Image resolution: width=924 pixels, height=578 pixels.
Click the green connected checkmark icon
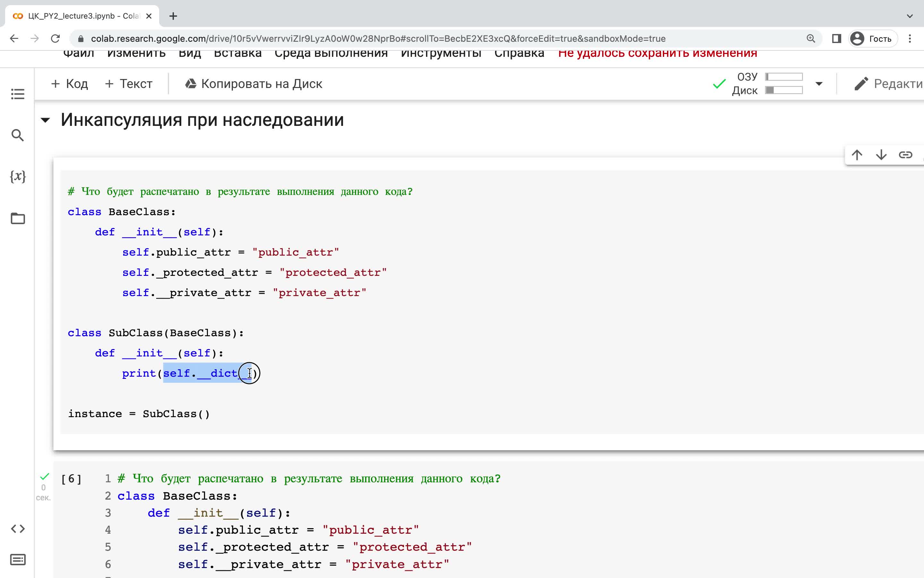(x=719, y=84)
